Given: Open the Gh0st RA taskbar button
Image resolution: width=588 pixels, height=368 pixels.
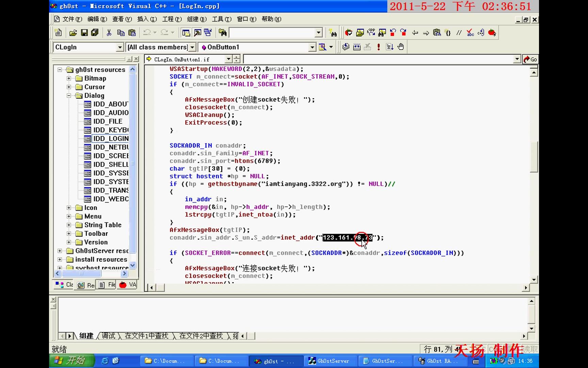Looking at the screenshot, I should 440,361.
